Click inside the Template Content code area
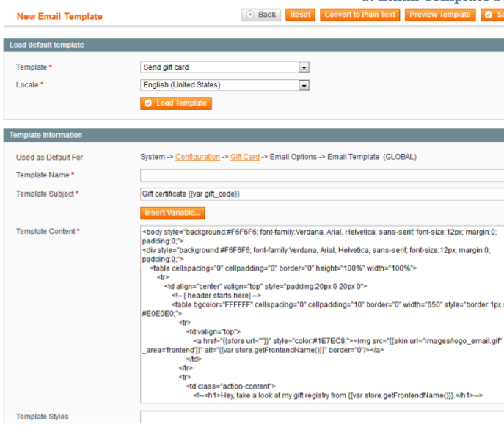Image resolution: width=504 pixels, height=440 pixels. [321, 314]
